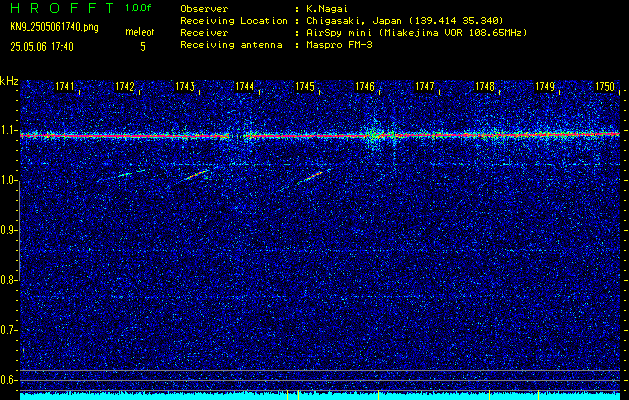Click the yellow meteor marker just before 1749
Screen dimensions: 629x400
[x=538, y=395]
